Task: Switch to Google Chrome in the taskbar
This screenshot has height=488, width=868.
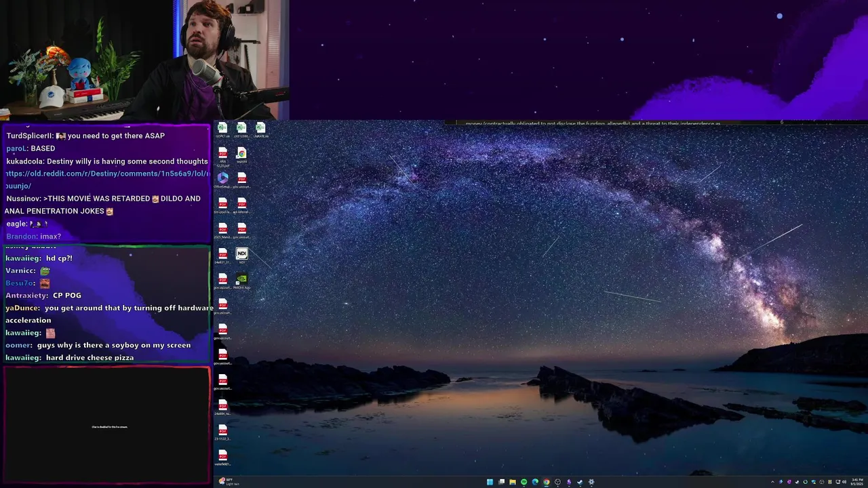Action: point(547,482)
